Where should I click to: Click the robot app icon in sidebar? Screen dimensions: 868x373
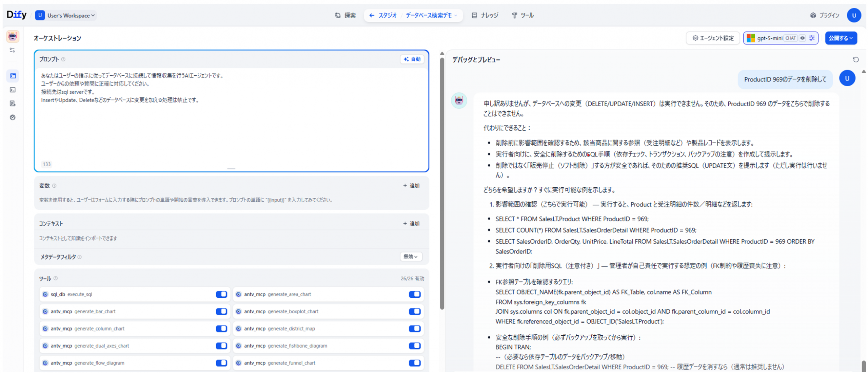(x=13, y=36)
